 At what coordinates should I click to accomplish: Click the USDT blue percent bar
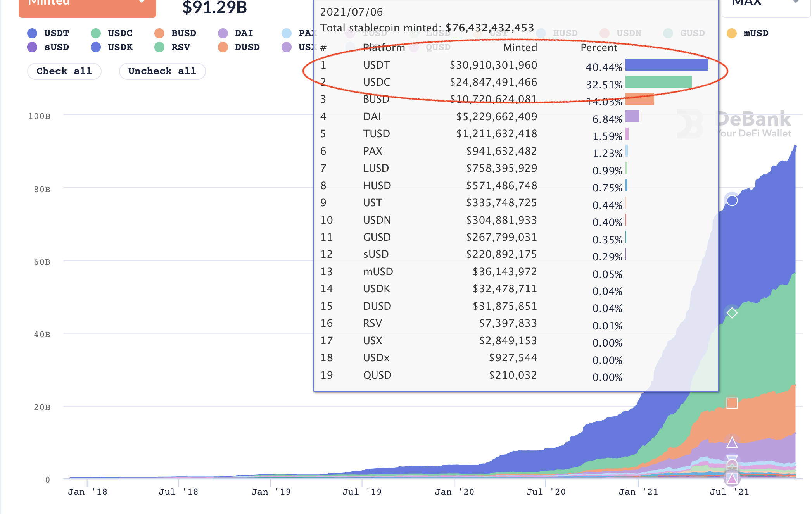666,65
